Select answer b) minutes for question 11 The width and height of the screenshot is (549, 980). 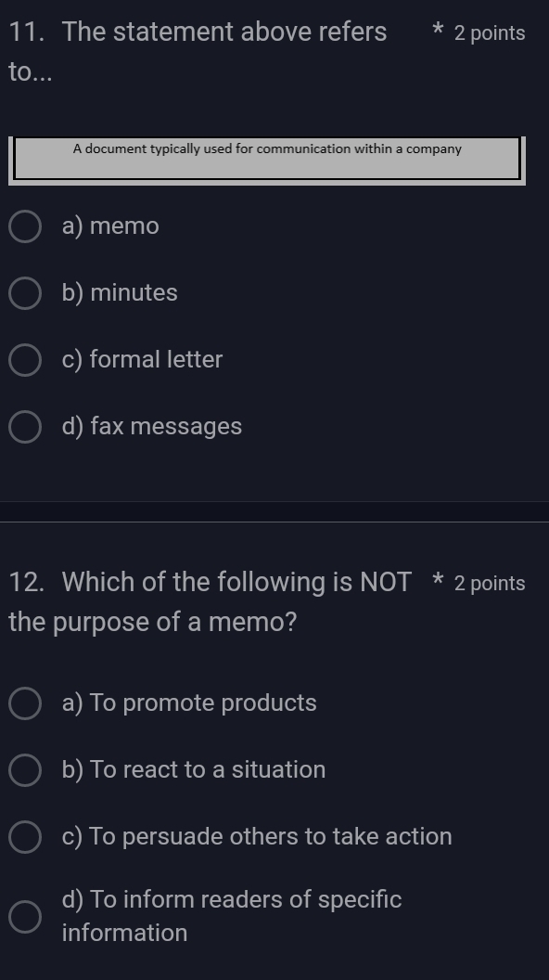pyautogui.click(x=23, y=292)
